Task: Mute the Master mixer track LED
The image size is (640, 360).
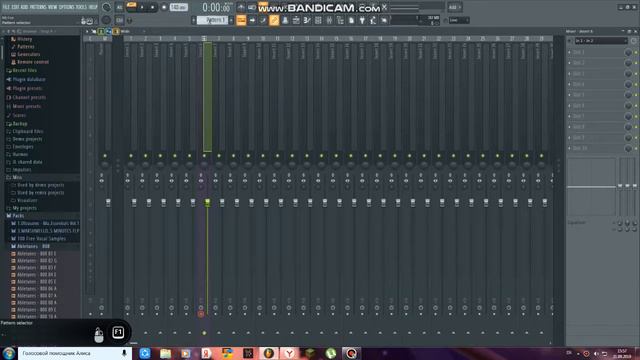Action: click(x=105, y=156)
